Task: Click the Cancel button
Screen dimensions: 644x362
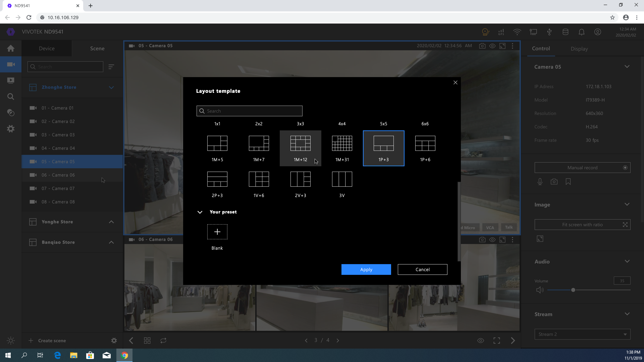Action: 422,269
